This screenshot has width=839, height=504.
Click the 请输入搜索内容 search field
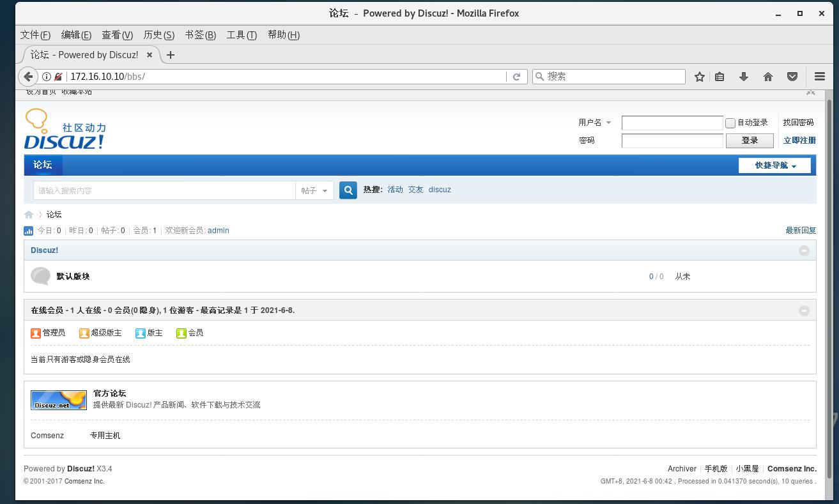(x=164, y=190)
